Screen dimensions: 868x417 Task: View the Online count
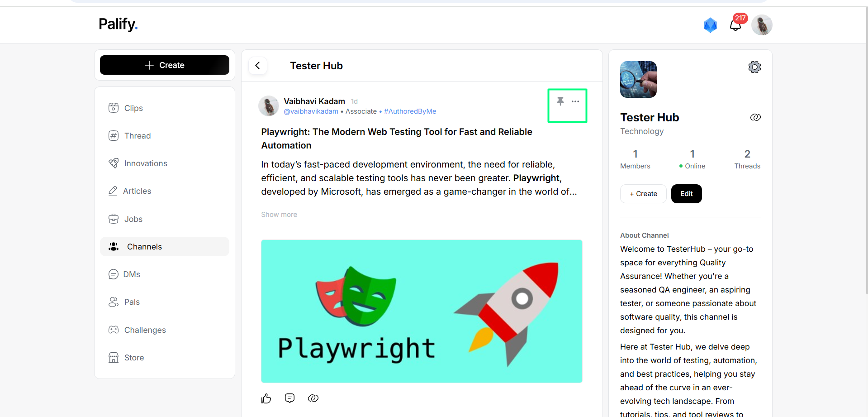[692, 159]
